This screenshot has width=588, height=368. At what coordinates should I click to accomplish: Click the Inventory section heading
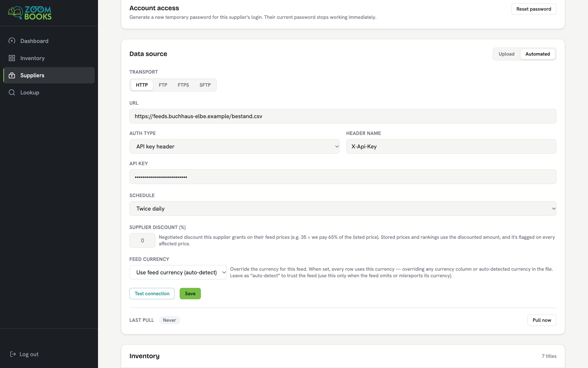[x=144, y=356]
